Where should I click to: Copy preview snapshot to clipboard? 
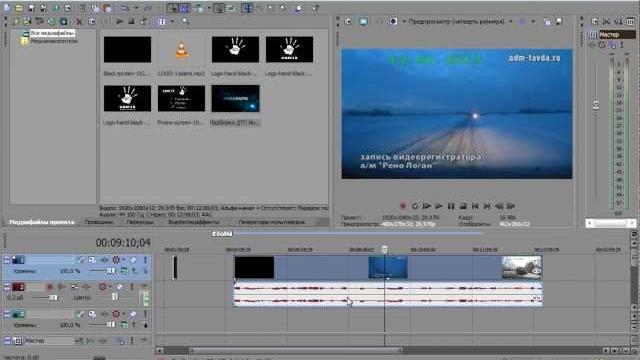pyautogui.click(x=547, y=22)
